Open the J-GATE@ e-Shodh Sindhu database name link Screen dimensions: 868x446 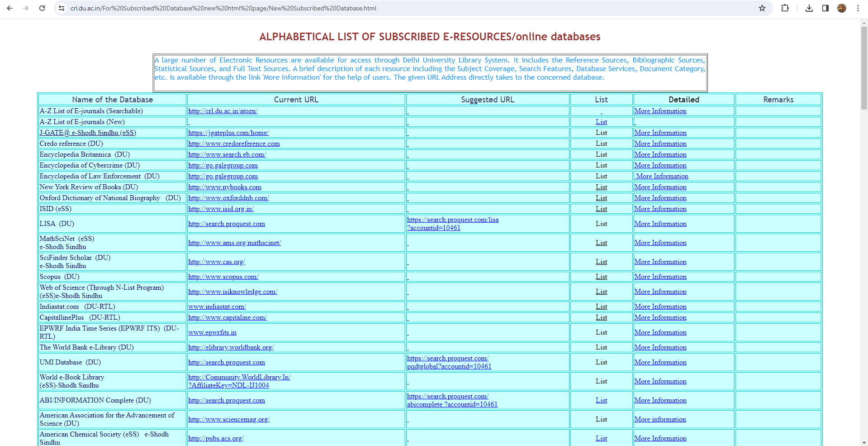88,133
